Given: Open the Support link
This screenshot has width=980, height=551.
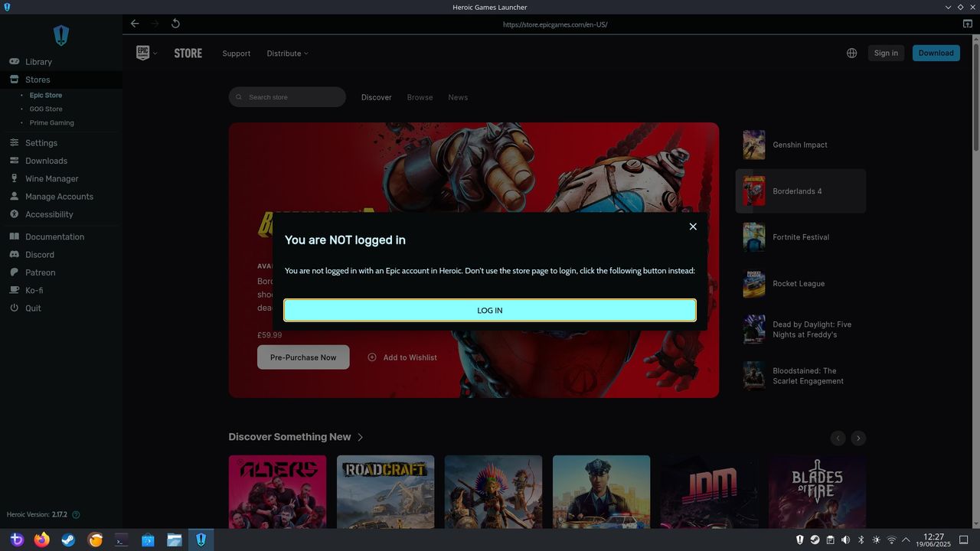Looking at the screenshot, I should pos(237,54).
